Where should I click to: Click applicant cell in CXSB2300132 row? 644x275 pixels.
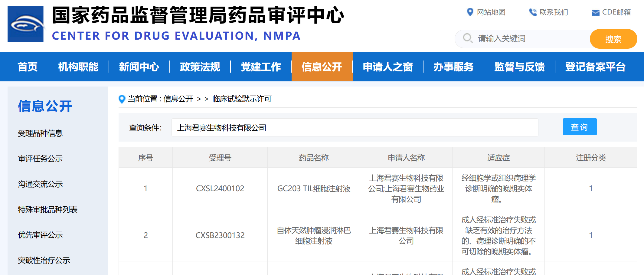tap(406, 236)
